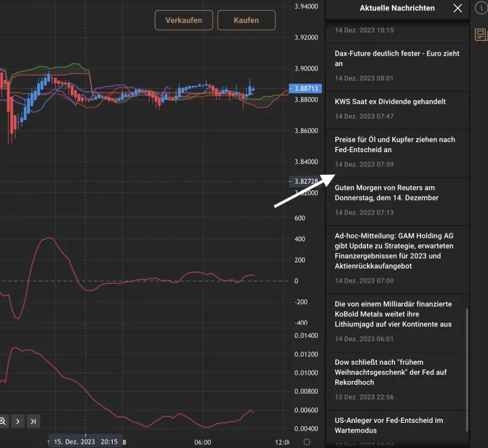Select the current price label 3.88713
488x448 pixels.
pos(304,88)
